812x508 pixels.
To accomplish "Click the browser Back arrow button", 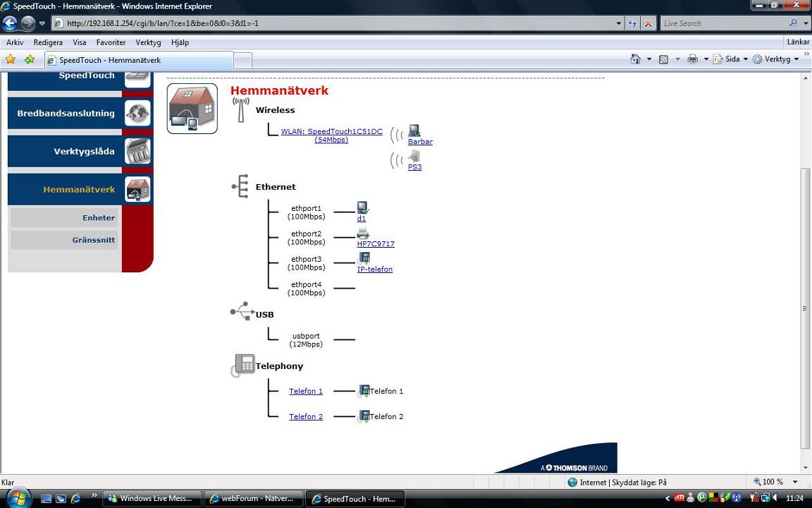I will pos(11,23).
